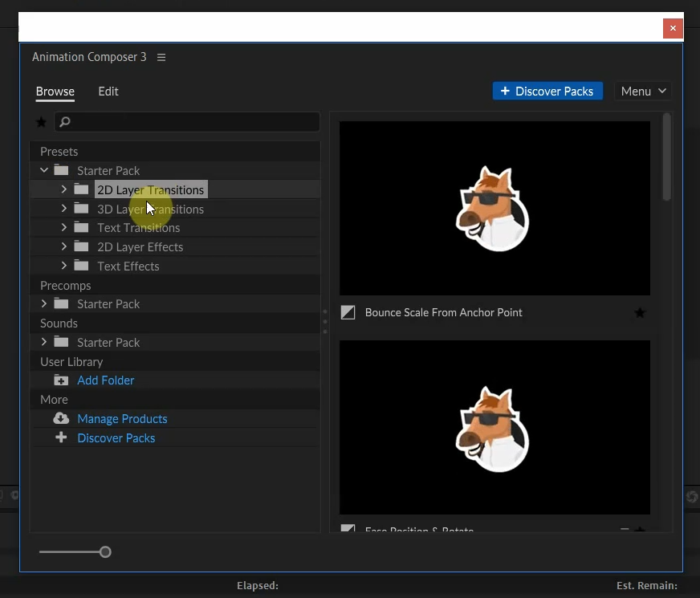Favorite the Bounce Scale From Anchor Point preset

640,312
